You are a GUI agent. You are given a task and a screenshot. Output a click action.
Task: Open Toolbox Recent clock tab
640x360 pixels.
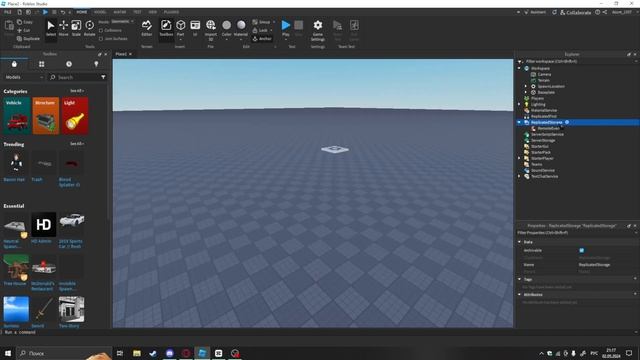coord(69,64)
